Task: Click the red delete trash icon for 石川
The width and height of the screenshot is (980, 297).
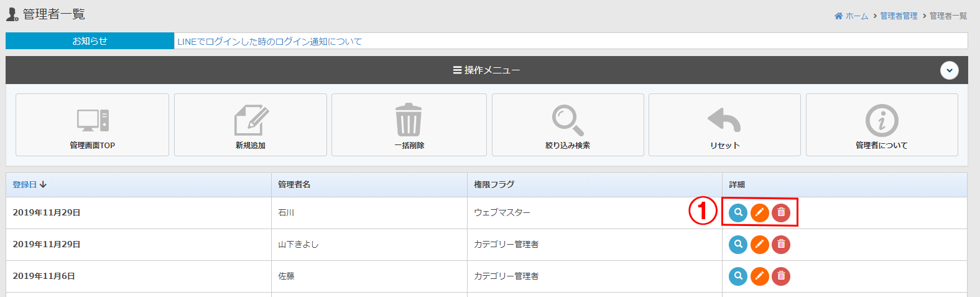Action: (x=781, y=213)
